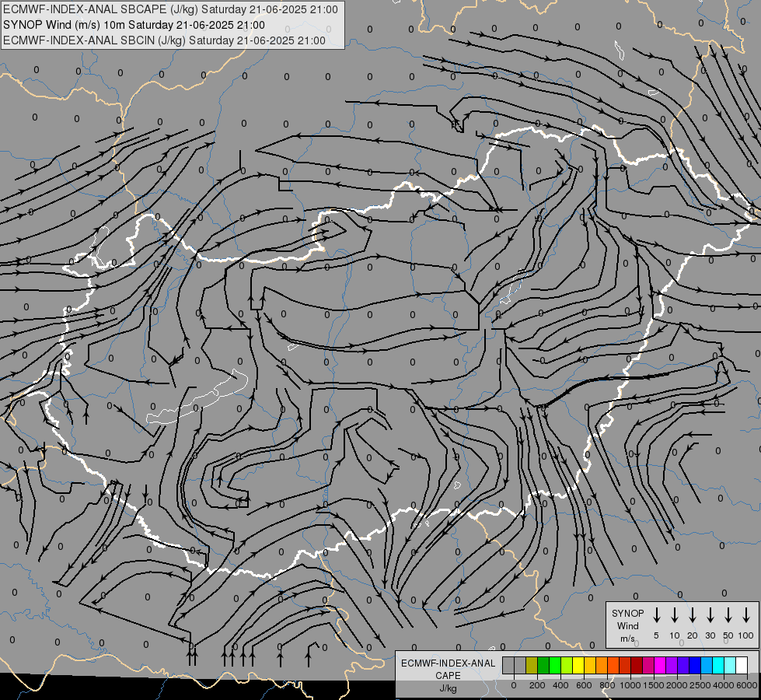
Task: Click the wind arrow above the 5 label
Action: pyautogui.click(x=657, y=614)
